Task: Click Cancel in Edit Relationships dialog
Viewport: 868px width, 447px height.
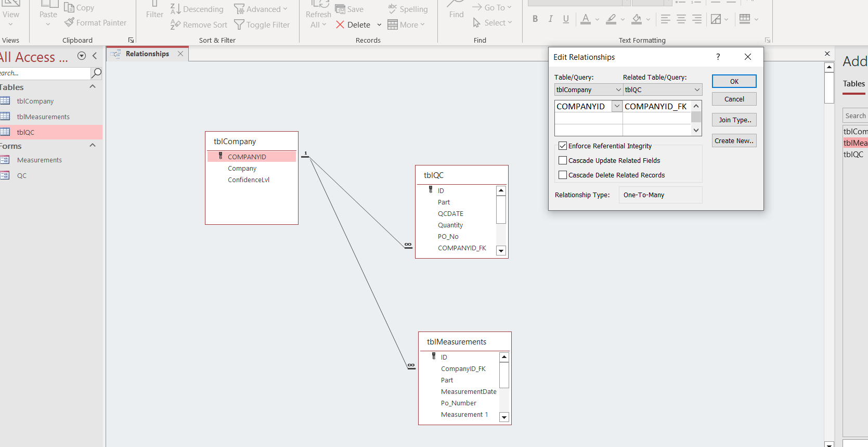Action: 734,99
